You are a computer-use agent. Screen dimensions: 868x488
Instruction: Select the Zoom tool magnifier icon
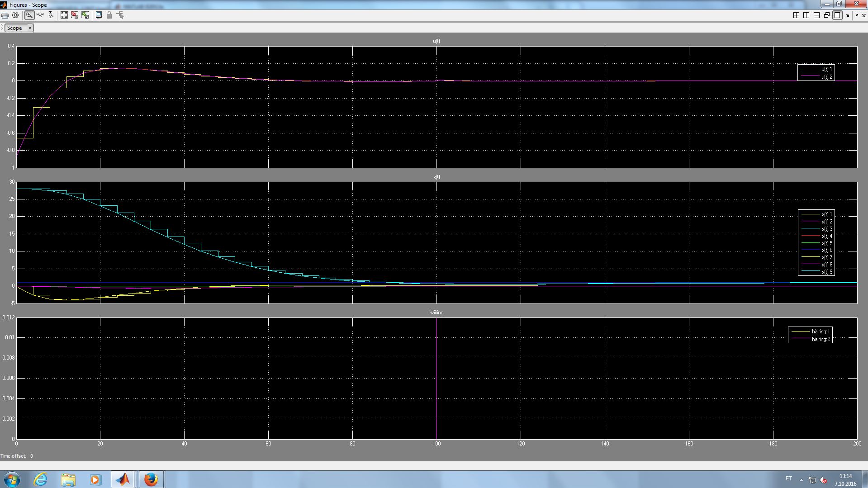click(29, 15)
